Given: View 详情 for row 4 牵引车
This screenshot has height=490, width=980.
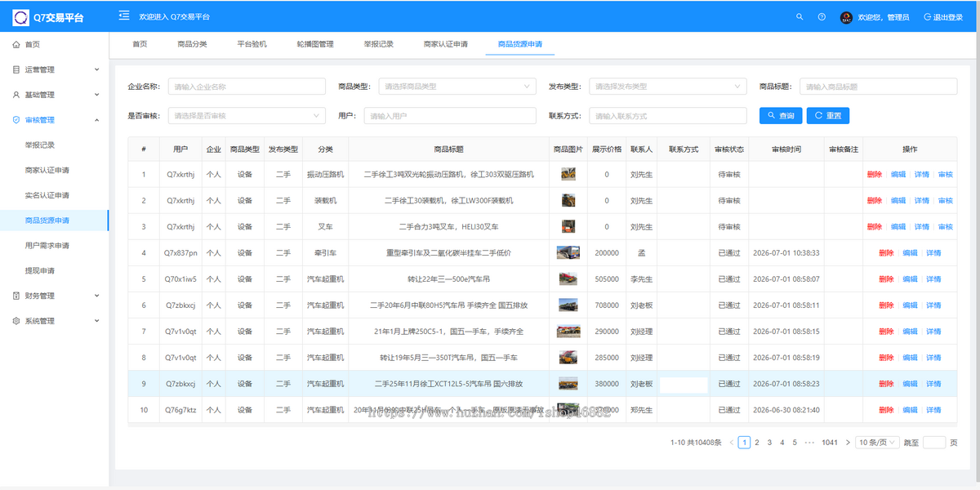Looking at the screenshot, I should click(933, 253).
